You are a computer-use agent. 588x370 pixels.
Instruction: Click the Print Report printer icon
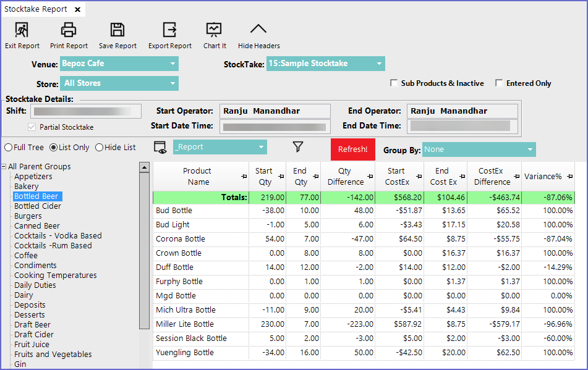69,30
